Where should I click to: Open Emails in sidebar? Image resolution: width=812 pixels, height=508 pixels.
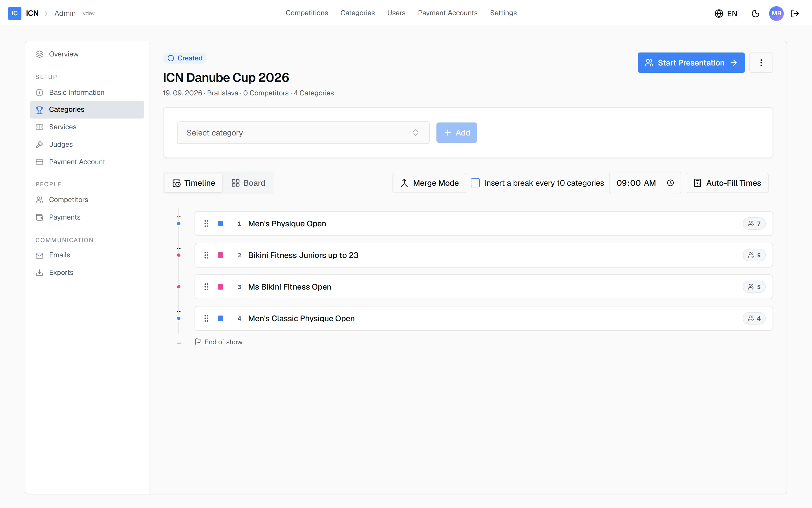click(x=87, y=255)
